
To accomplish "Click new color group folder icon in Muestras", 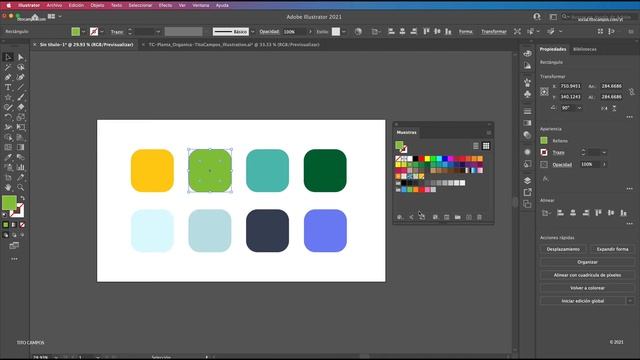I will 458,217.
